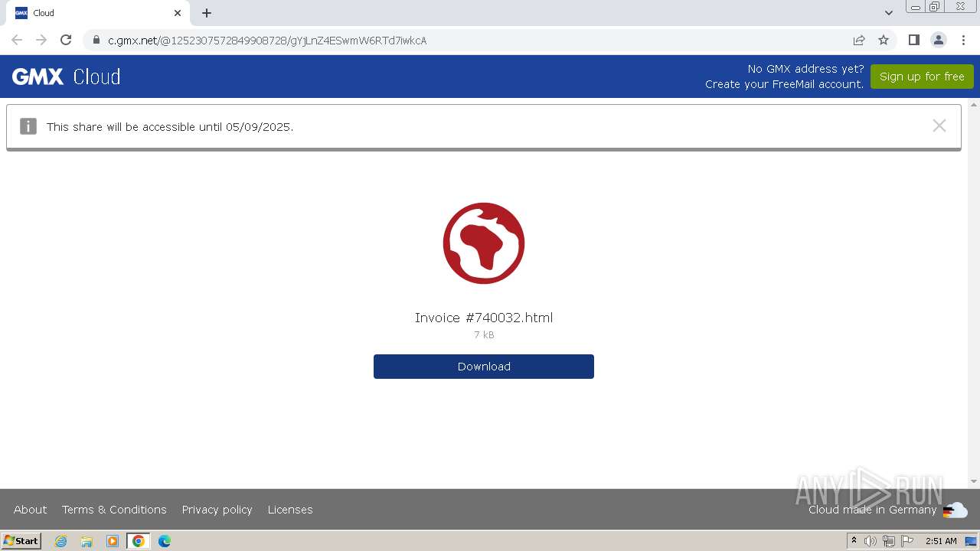Launch Microsoft Edge from taskbar

(x=165, y=541)
